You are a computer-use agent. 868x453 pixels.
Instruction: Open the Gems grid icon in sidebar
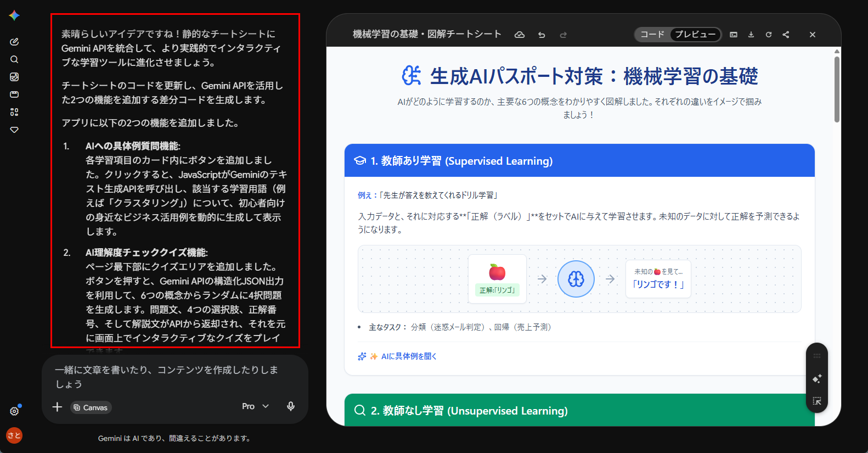pyautogui.click(x=14, y=112)
